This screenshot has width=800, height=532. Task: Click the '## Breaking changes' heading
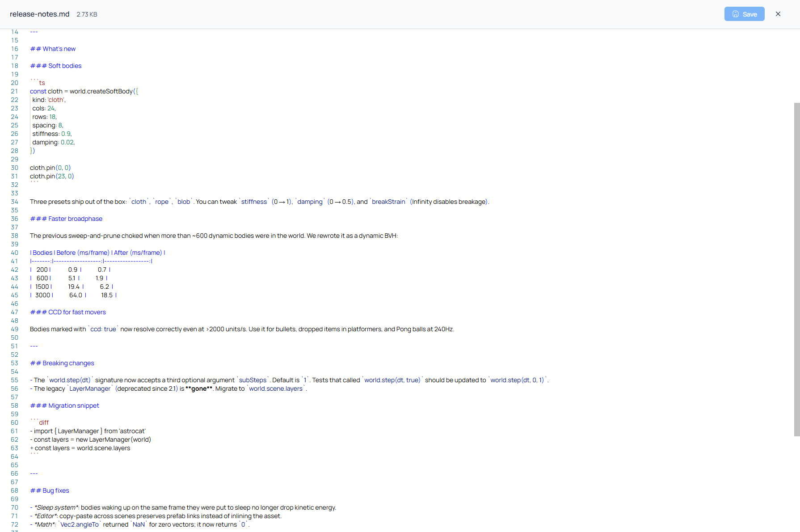62,363
